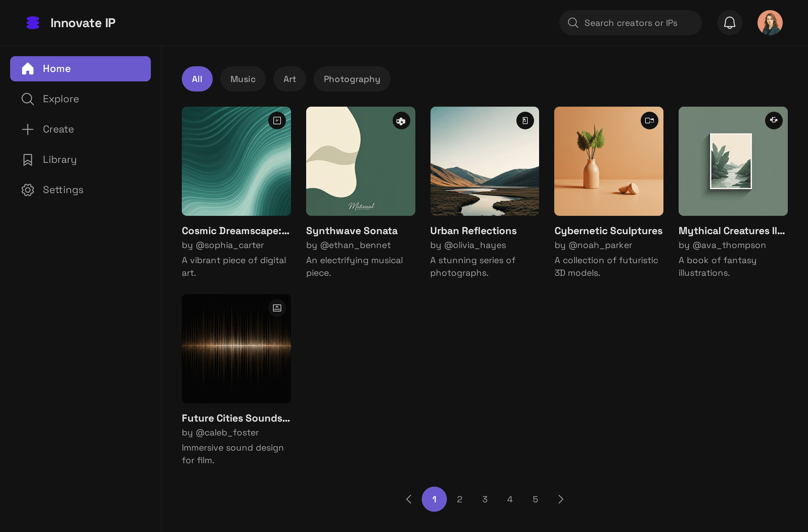Screen dimensions: 808x532
Task: Click badge icon on Synthwave Sonata card
Action: point(401,121)
